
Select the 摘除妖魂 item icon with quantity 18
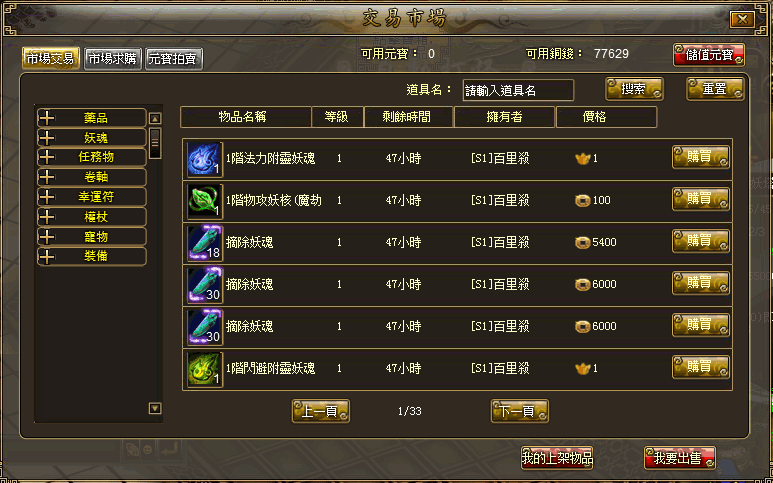[x=205, y=243]
